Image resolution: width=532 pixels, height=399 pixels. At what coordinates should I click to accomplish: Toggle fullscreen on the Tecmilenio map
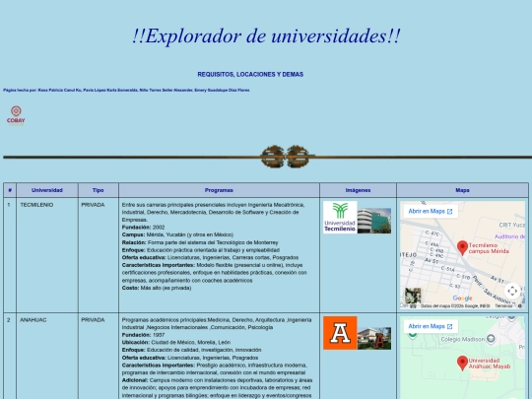pyautogui.click(x=512, y=291)
